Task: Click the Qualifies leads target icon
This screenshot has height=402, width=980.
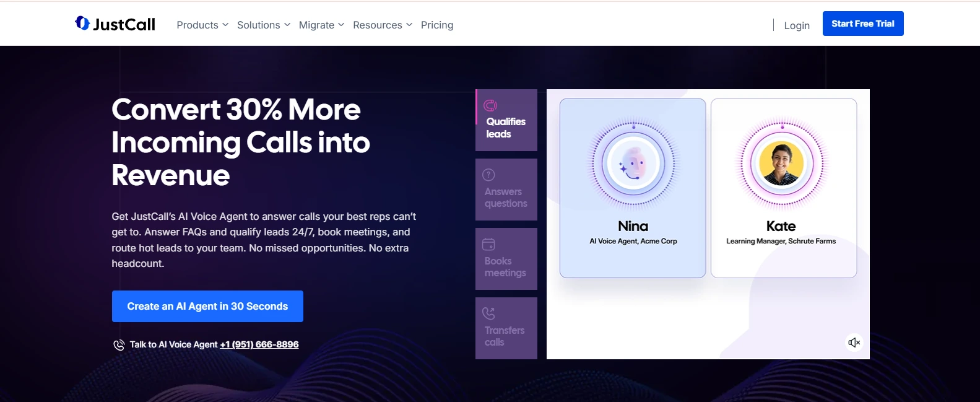Action: (490, 105)
